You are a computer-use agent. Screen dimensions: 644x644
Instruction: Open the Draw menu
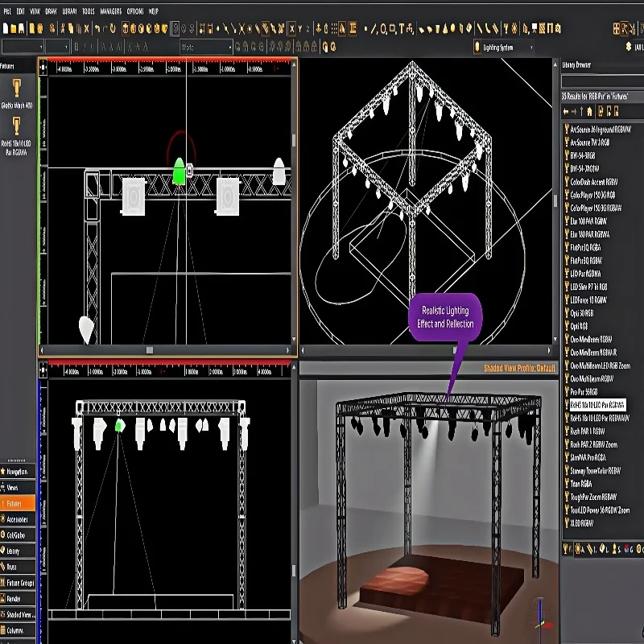[51, 11]
